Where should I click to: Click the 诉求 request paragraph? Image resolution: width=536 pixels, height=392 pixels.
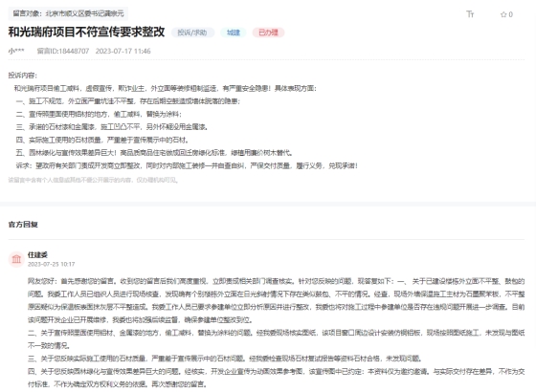(187, 165)
